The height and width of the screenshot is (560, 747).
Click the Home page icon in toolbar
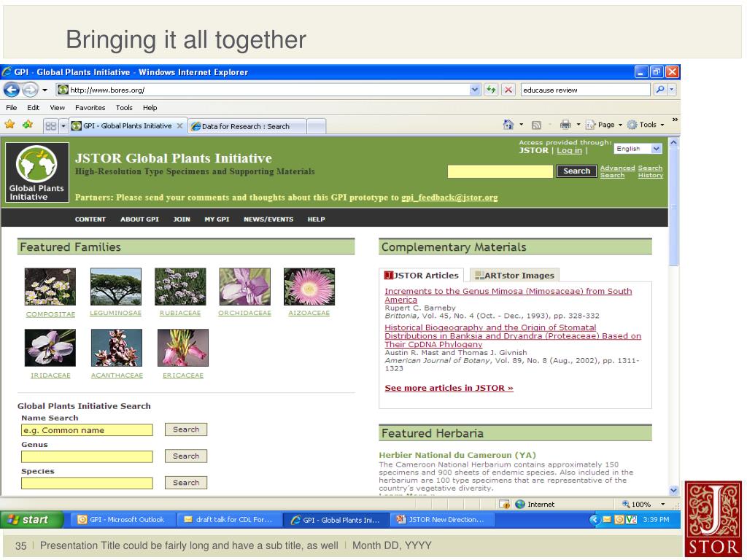pyautogui.click(x=508, y=125)
